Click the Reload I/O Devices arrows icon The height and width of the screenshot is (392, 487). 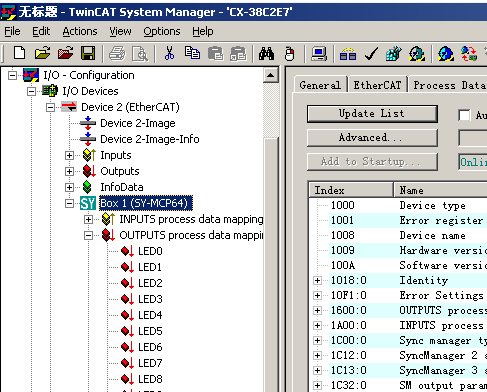469,53
